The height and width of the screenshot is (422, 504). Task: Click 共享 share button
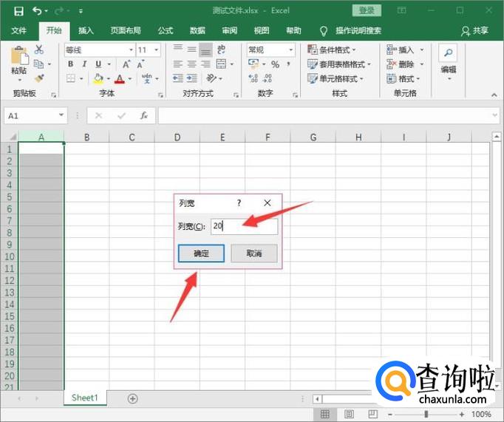(x=474, y=30)
